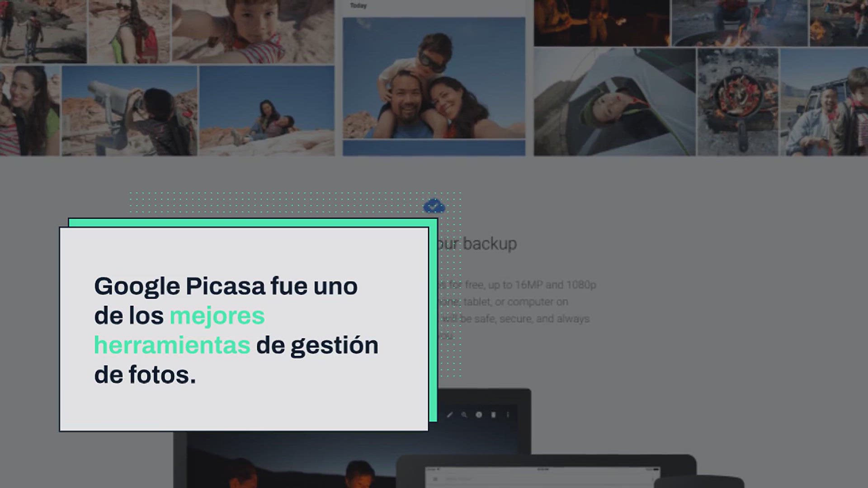Click the trash delete icon

(494, 414)
